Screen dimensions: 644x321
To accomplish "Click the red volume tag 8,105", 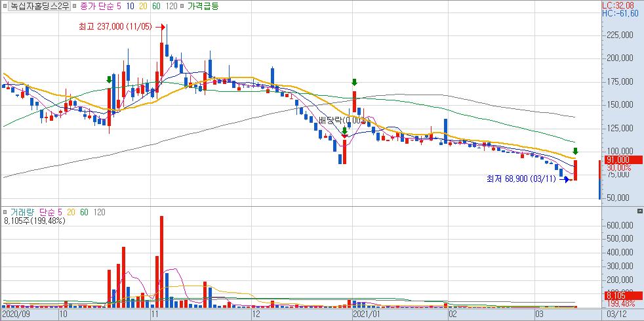I will coord(623,295).
